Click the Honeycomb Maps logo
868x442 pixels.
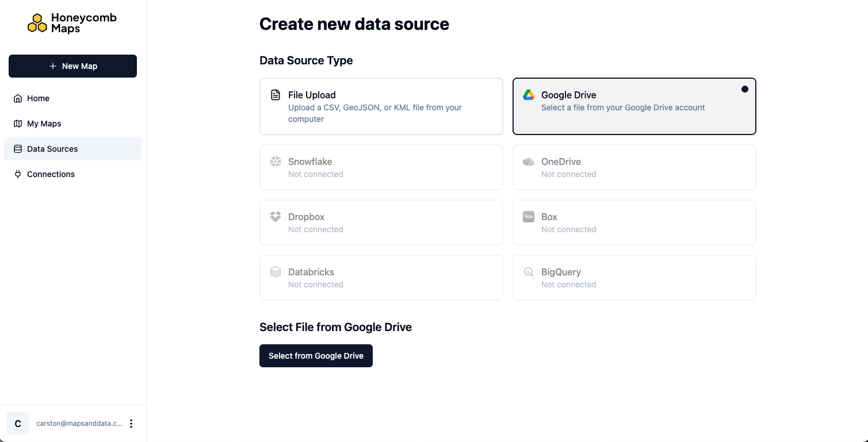[72, 22]
